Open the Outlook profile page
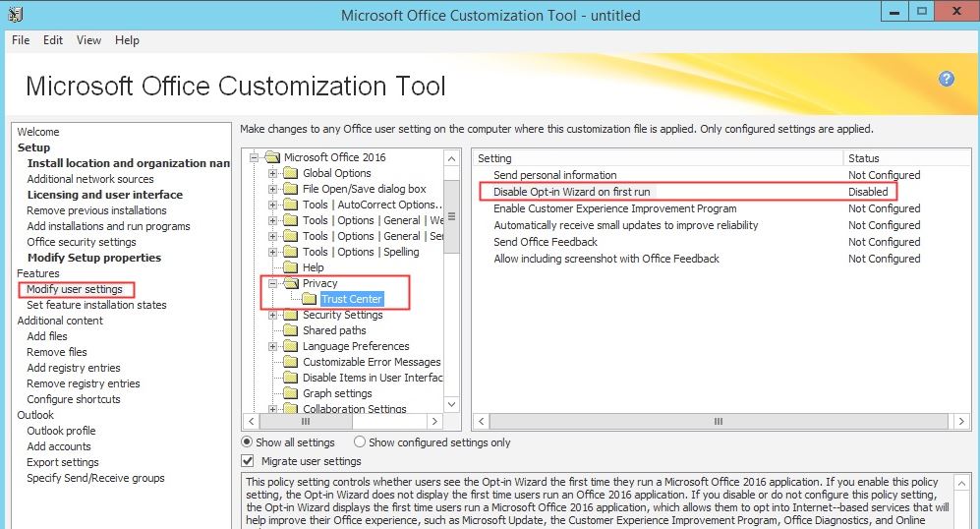The width and height of the screenshot is (980, 529). (61, 431)
